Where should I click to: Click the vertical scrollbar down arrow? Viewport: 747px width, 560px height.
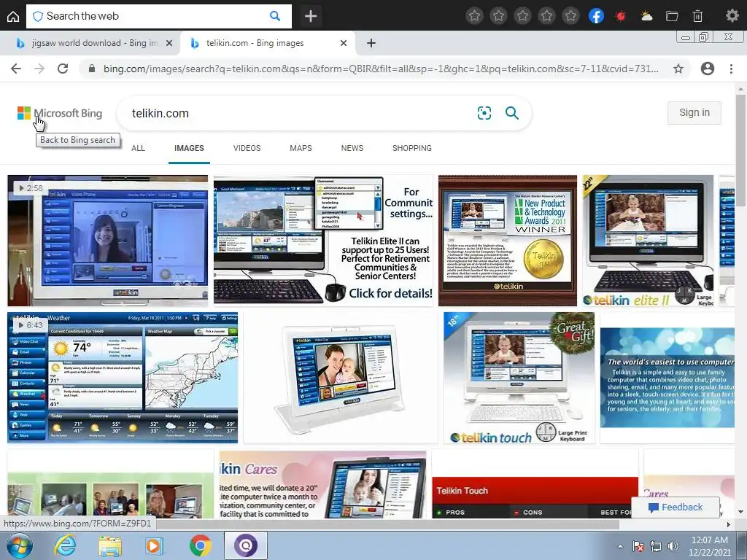[x=740, y=513]
